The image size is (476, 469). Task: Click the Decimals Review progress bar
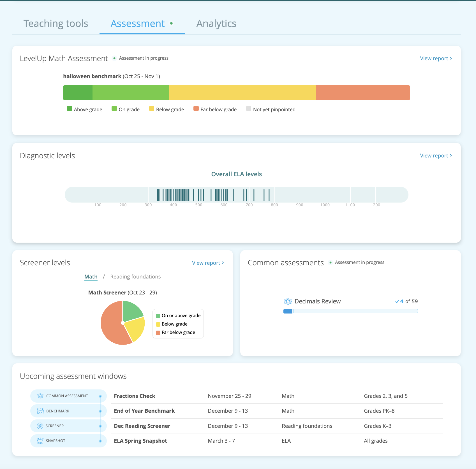pos(350,311)
